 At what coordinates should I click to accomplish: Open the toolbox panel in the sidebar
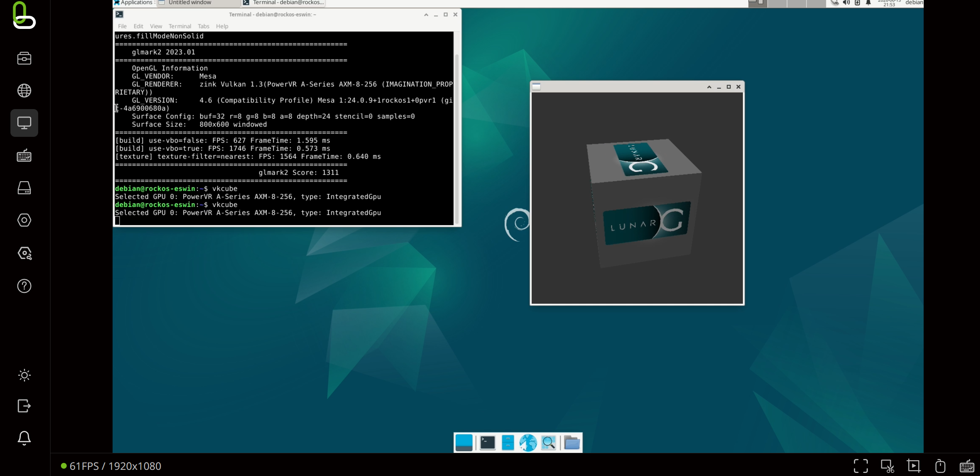click(24, 58)
